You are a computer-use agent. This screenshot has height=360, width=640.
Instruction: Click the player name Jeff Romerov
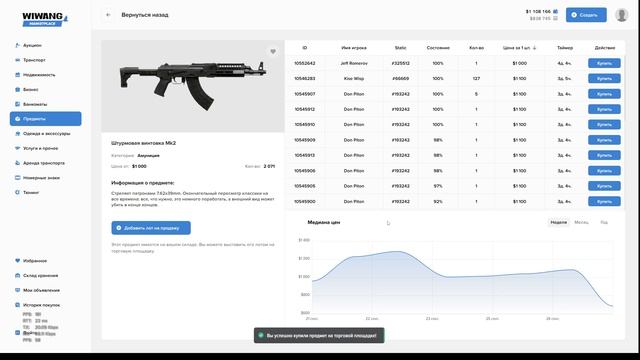click(354, 63)
